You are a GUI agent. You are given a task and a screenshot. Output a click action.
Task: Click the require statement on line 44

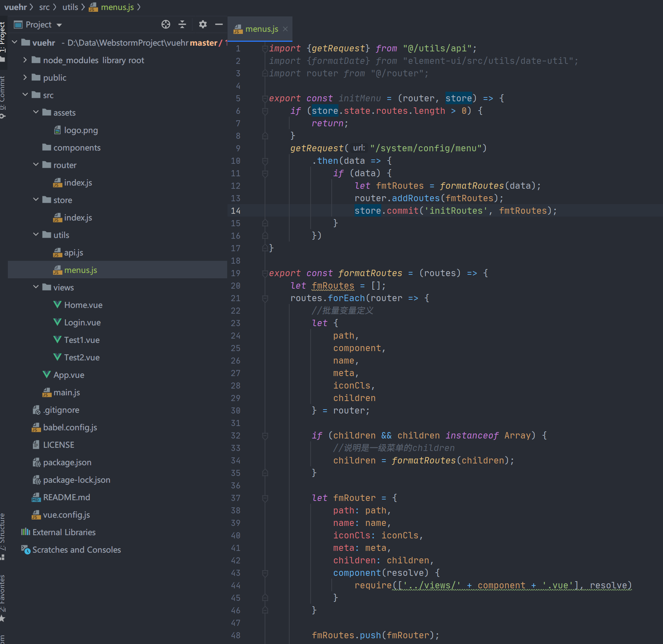click(x=493, y=585)
